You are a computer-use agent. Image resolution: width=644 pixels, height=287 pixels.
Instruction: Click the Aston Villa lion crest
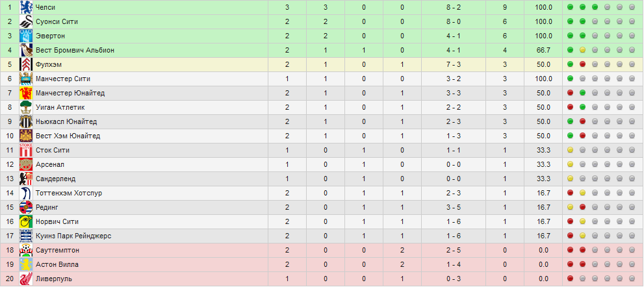26,264
